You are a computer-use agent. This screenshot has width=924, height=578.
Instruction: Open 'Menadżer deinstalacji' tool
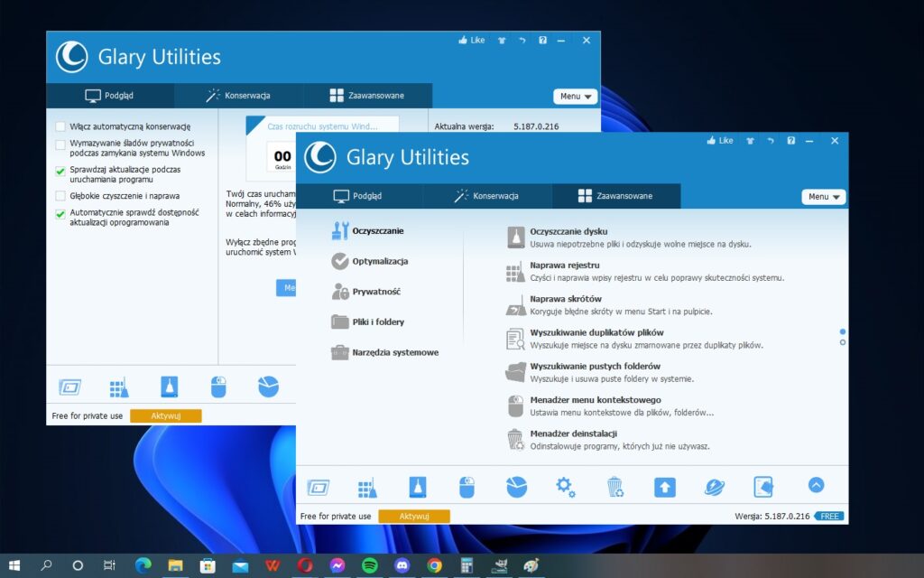(608, 440)
